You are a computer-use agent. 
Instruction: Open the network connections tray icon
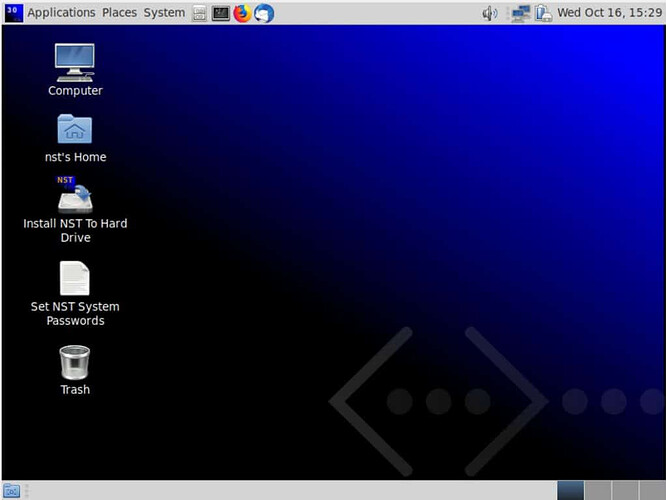click(519, 13)
